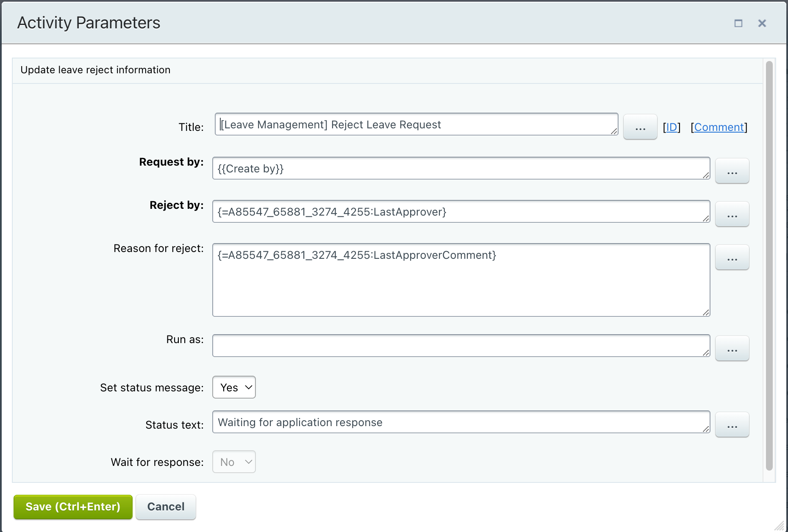The height and width of the screenshot is (532, 788).
Task: Open value picker beside Reason for reject
Action: [732, 258]
